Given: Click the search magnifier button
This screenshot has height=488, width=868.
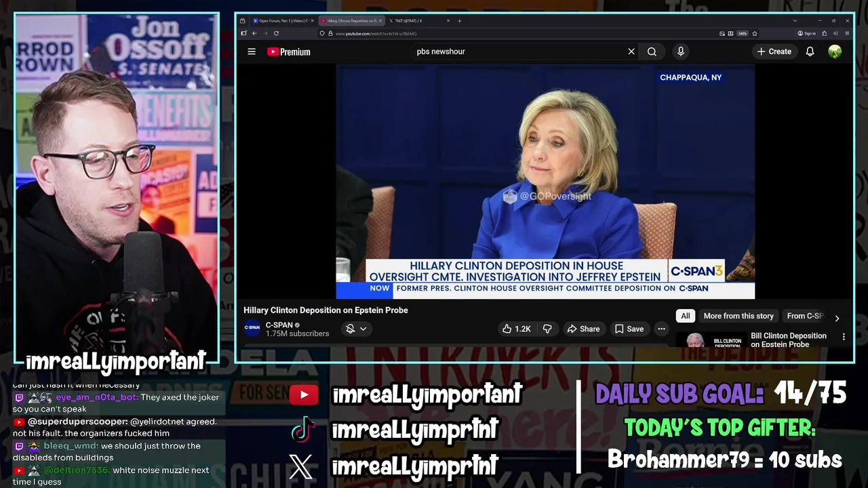Looking at the screenshot, I should 652,52.
